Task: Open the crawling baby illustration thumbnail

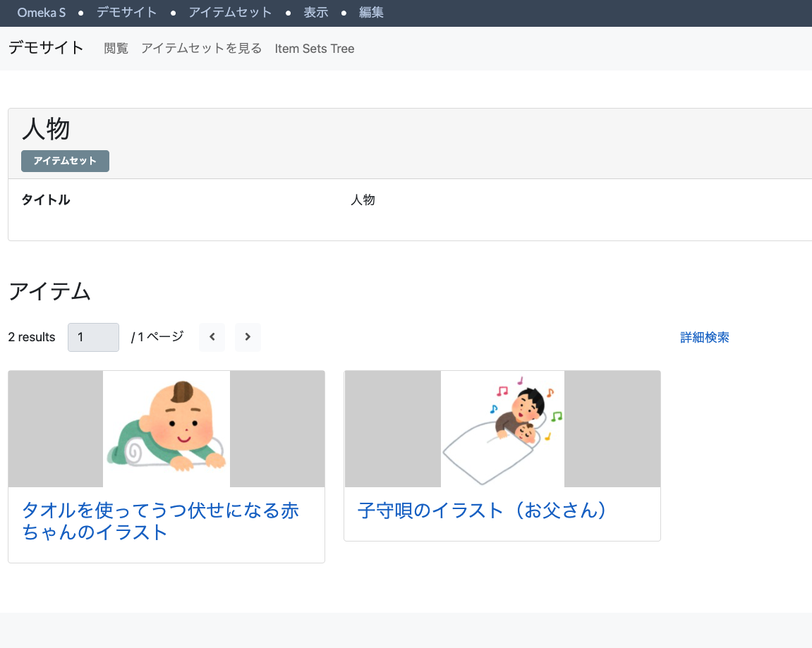Action: [166, 429]
